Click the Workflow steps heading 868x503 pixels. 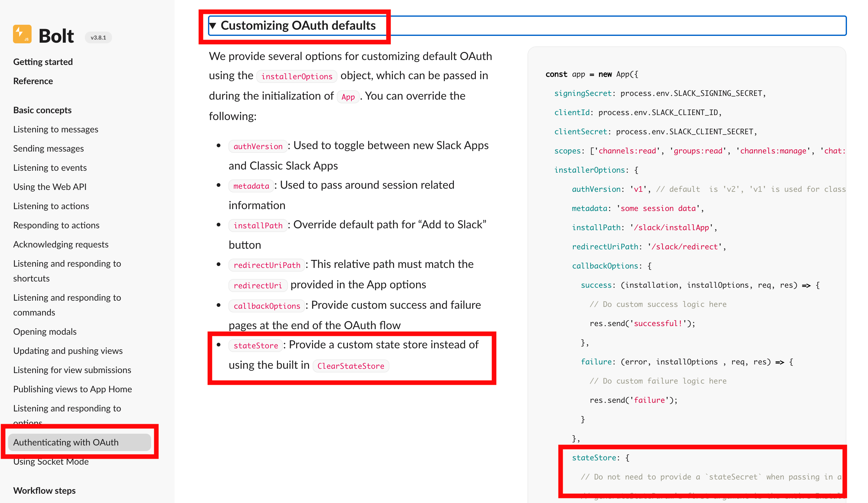(45, 490)
